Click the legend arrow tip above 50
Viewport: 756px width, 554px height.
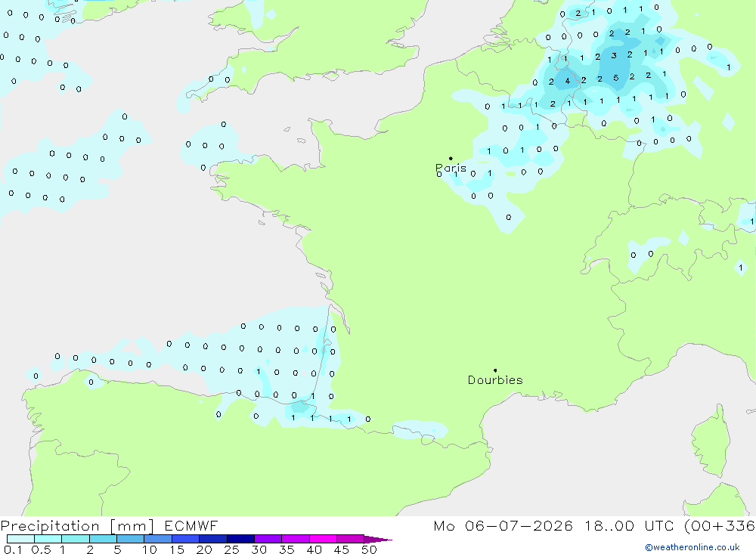(379, 540)
